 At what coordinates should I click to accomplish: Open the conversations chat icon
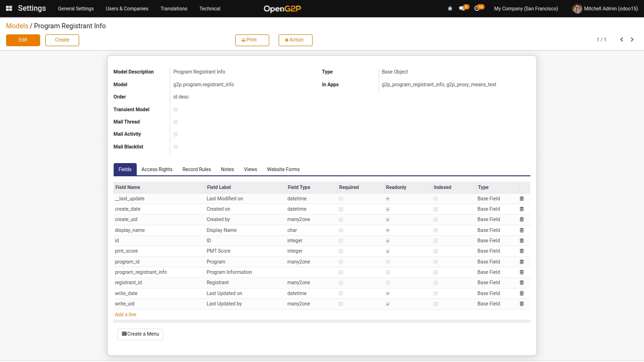(x=462, y=8)
